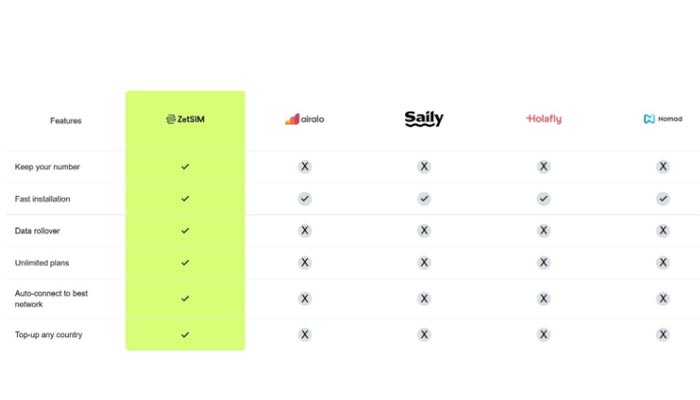The width and height of the screenshot is (700, 400).
Task: Click the Saily logo
Action: click(x=424, y=119)
